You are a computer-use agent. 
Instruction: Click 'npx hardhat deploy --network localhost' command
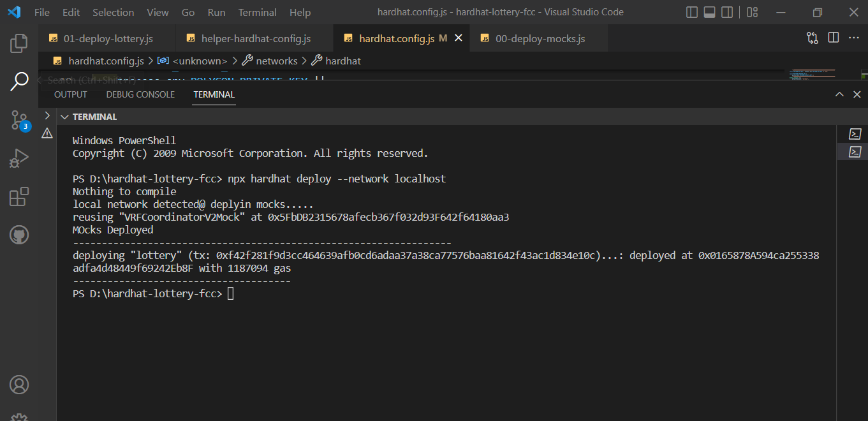point(337,179)
